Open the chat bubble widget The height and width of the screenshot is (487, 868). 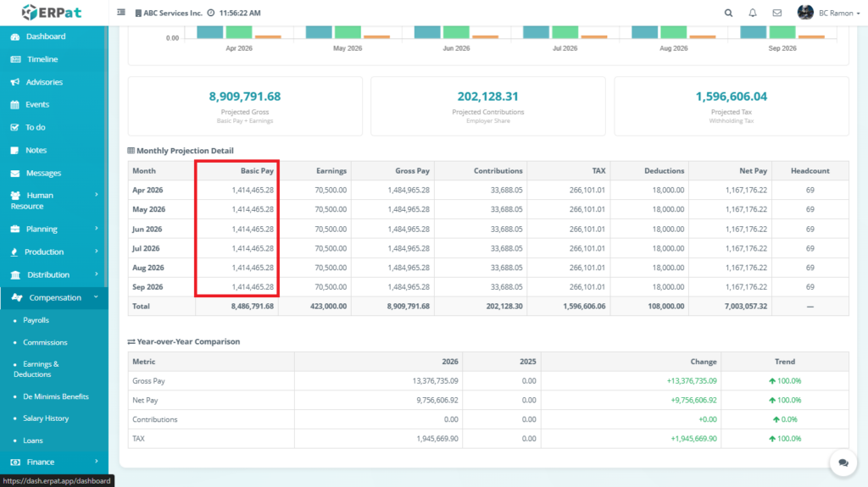pos(843,462)
